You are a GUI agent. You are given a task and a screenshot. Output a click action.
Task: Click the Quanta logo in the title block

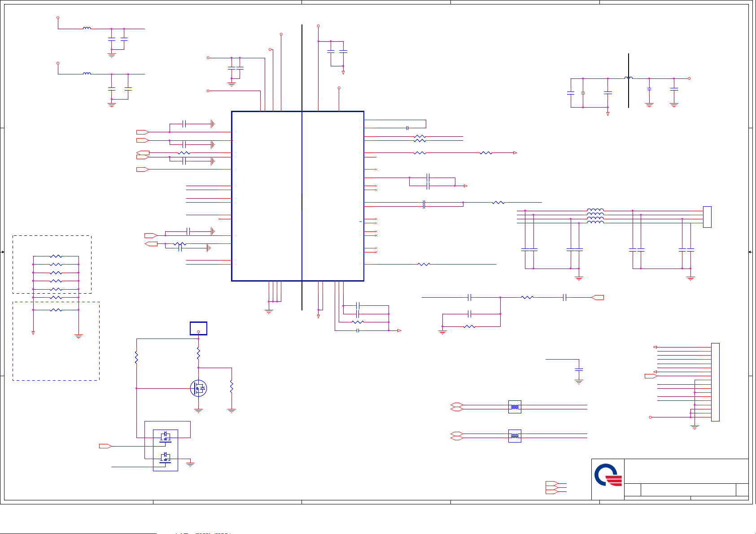[x=608, y=475]
